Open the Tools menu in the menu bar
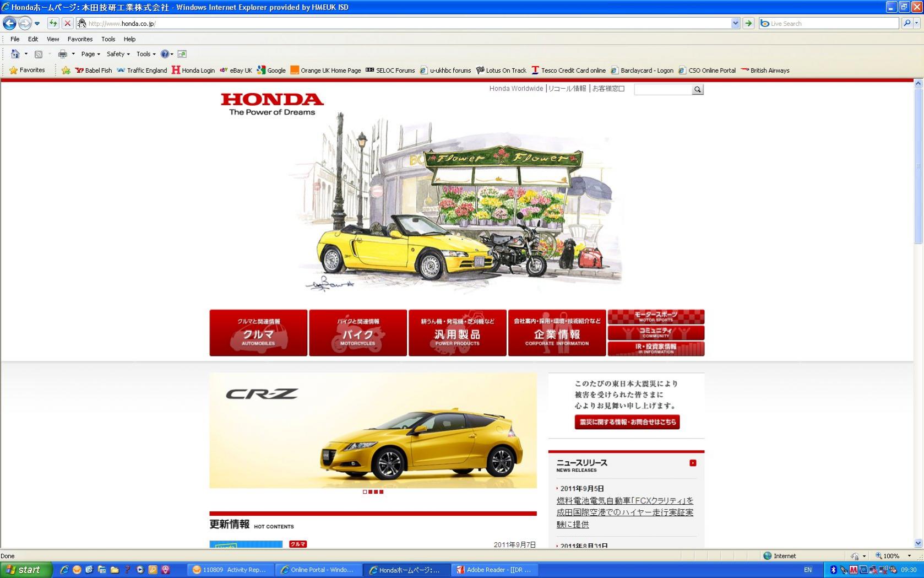Viewport: 924px width, 578px height. coord(108,39)
